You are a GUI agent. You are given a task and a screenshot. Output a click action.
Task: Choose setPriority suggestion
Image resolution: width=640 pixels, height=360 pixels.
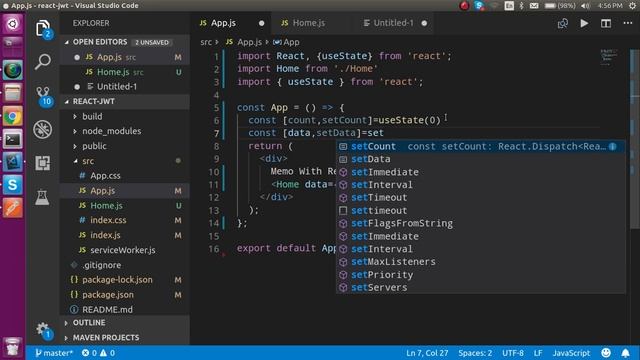pos(480,275)
